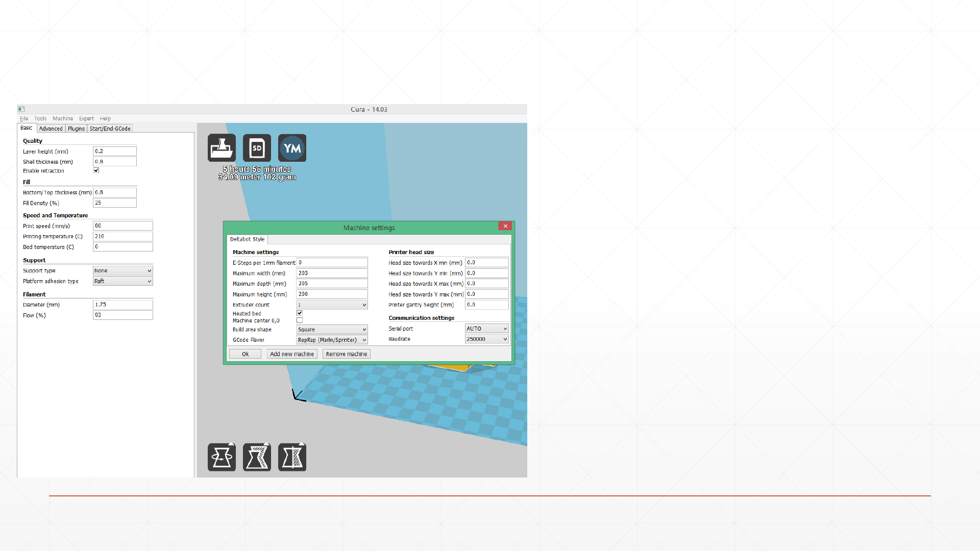Screen dimensions: 980x551
Task: Open the Expert menu
Action: [86, 118]
